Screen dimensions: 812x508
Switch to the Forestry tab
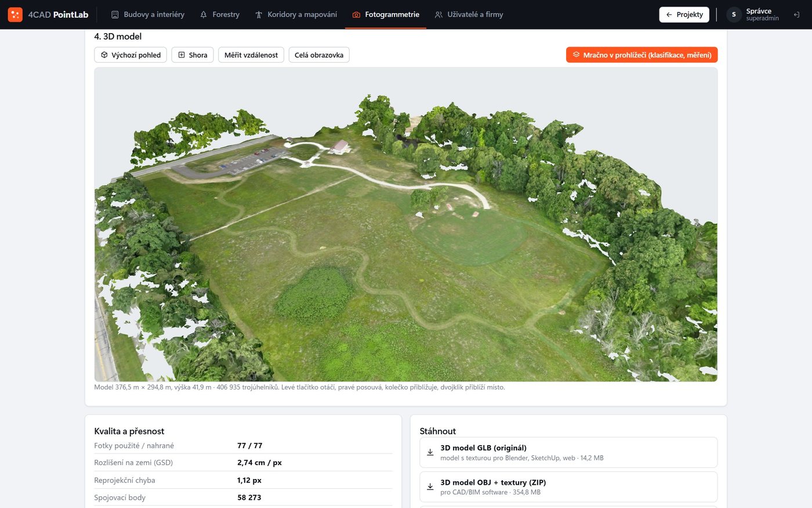pos(219,15)
